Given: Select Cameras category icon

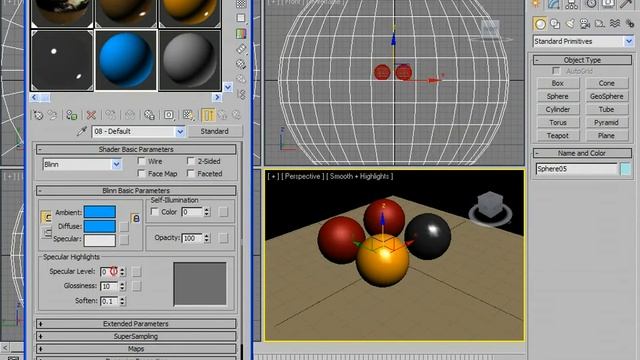Looking at the screenshot, I should 585,24.
